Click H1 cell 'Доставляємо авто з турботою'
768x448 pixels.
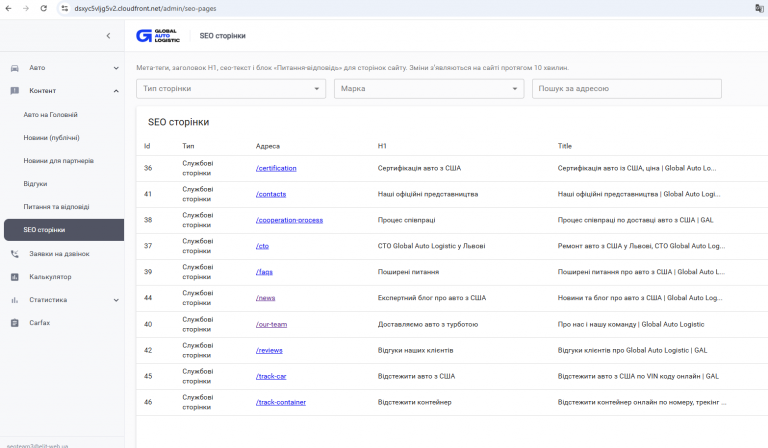428,324
